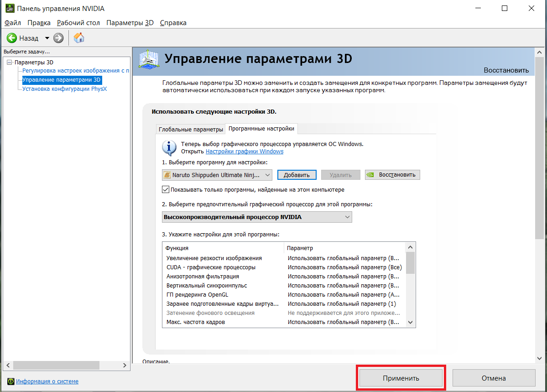This screenshot has width=547, height=392.
Task: Click the system information icon at bottom left
Action: point(11,381)
